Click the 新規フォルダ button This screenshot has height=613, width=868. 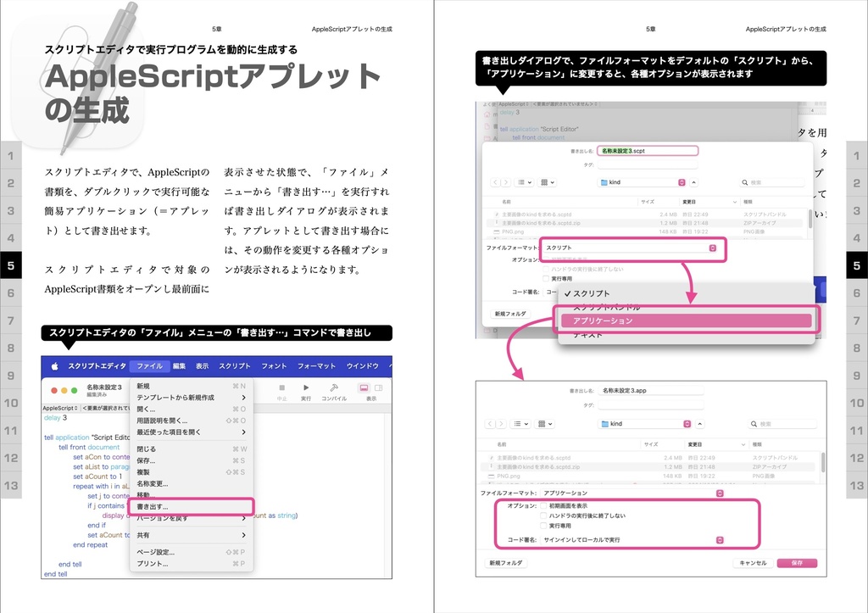point(507,563)
